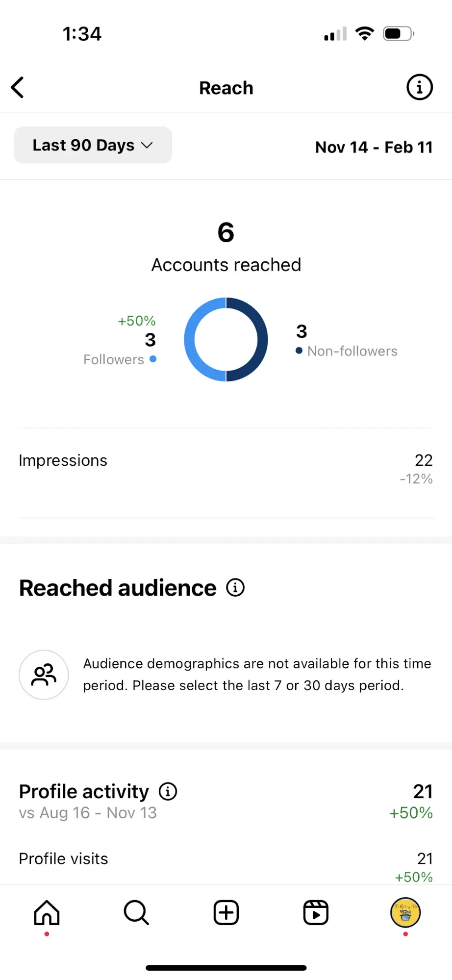Tap the Profile visits row

(x=63, y=859)
